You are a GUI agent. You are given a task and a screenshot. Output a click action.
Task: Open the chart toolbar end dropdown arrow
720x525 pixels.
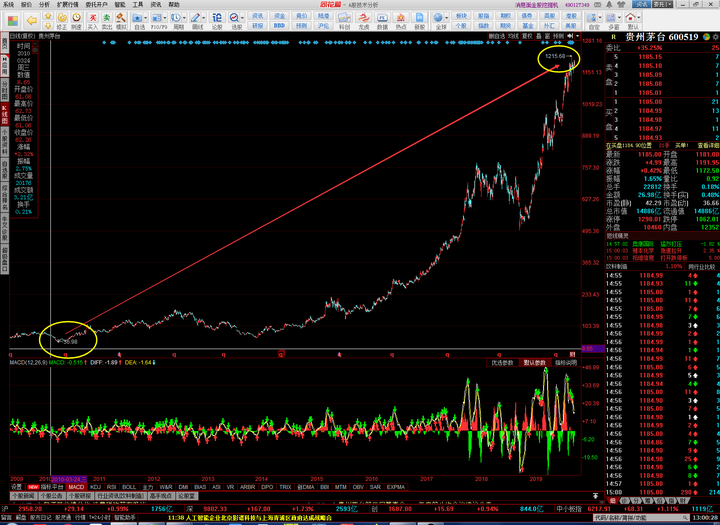tap(578, 36)
